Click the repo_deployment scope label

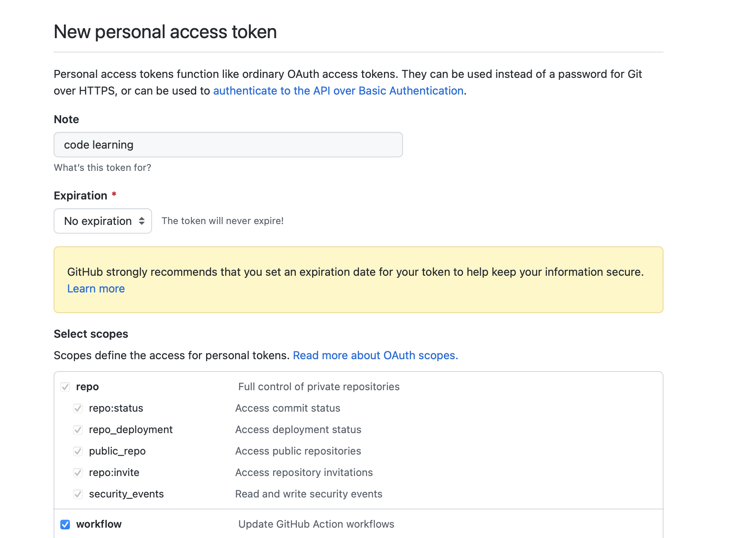tap(131, 430)
